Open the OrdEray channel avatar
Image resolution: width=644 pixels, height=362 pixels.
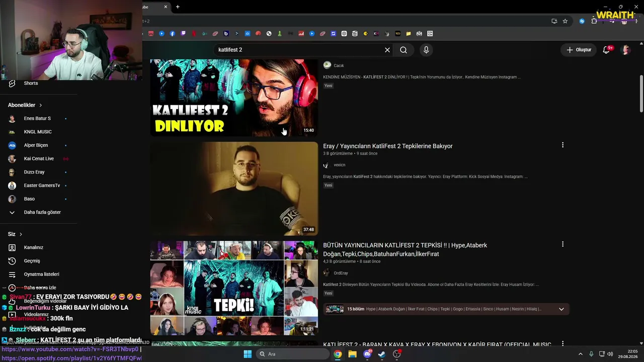(327, 273)
